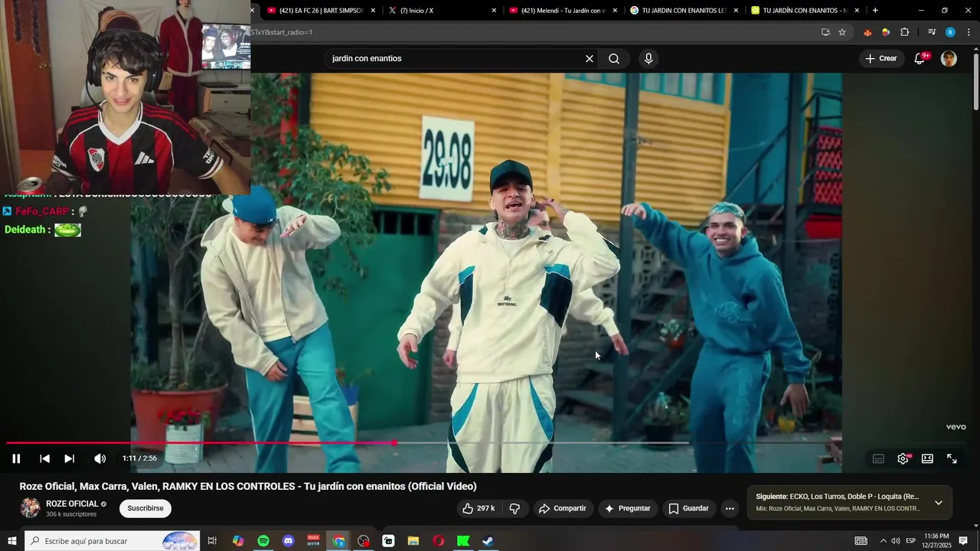Screen dimensions: 980x551
Task: Open the Chrome profile avatar
Action: 950,32
